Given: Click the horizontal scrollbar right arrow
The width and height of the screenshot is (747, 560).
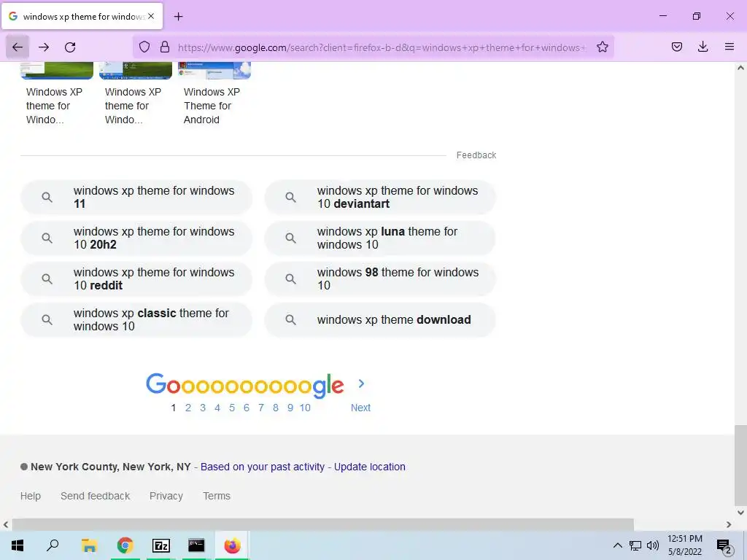Looking at the screenshot, I should click(x=729, y=524).
